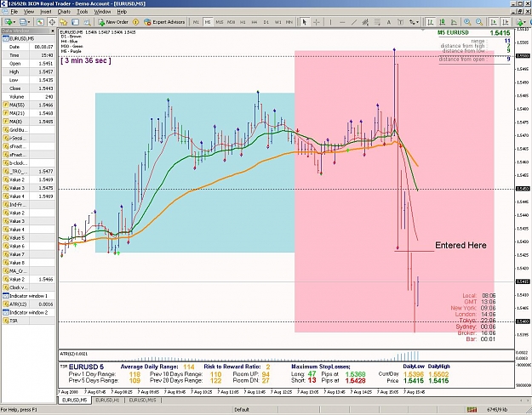
Task: Switch to candlestick chart display
Action: click(442, 22)
